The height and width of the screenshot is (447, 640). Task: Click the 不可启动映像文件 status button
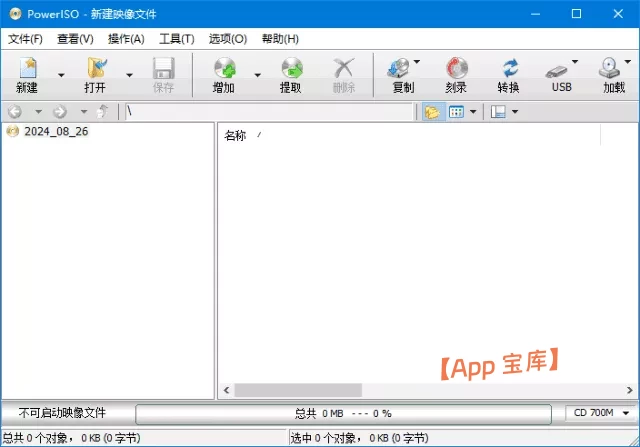62,413
